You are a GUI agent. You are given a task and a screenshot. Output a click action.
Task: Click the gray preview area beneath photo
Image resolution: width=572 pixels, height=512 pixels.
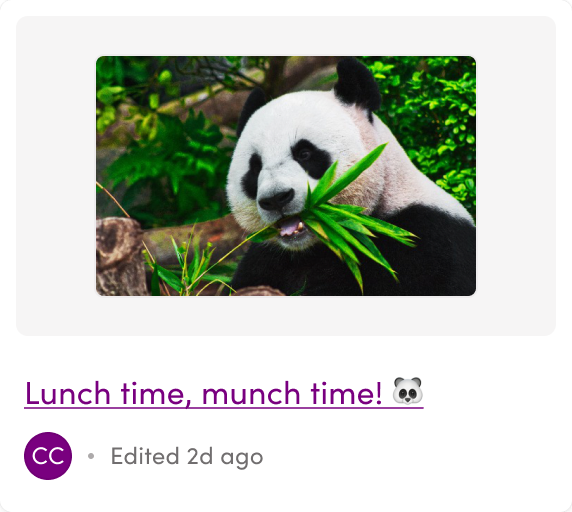[x=286, y=316]
